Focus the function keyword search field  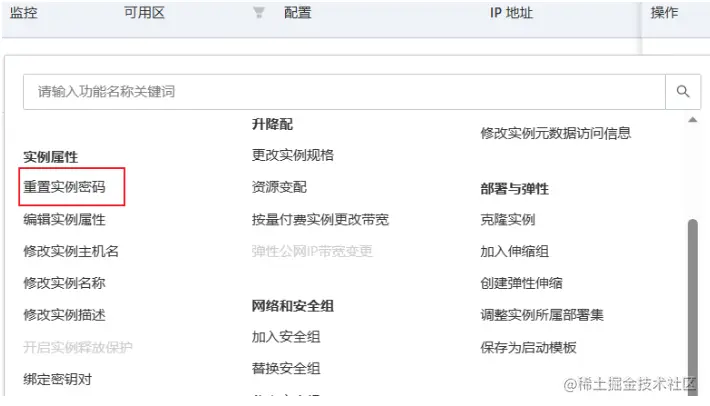(344, 92)
